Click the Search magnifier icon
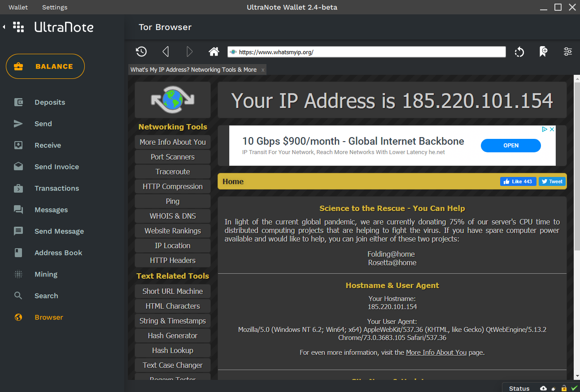 [18, 296]
